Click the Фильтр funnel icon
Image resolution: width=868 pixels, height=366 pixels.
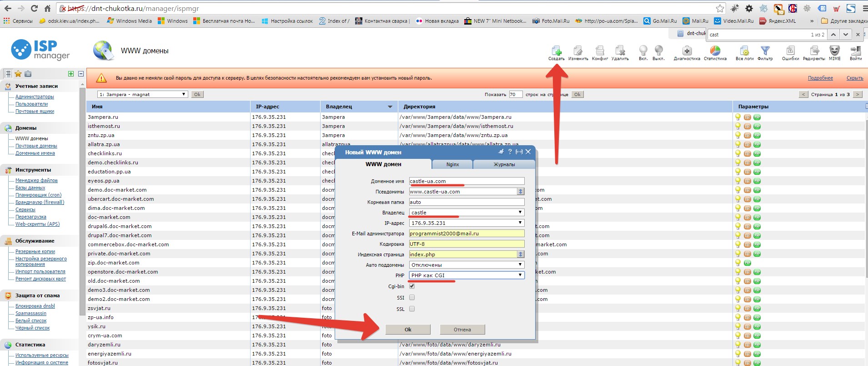[765, 51]
